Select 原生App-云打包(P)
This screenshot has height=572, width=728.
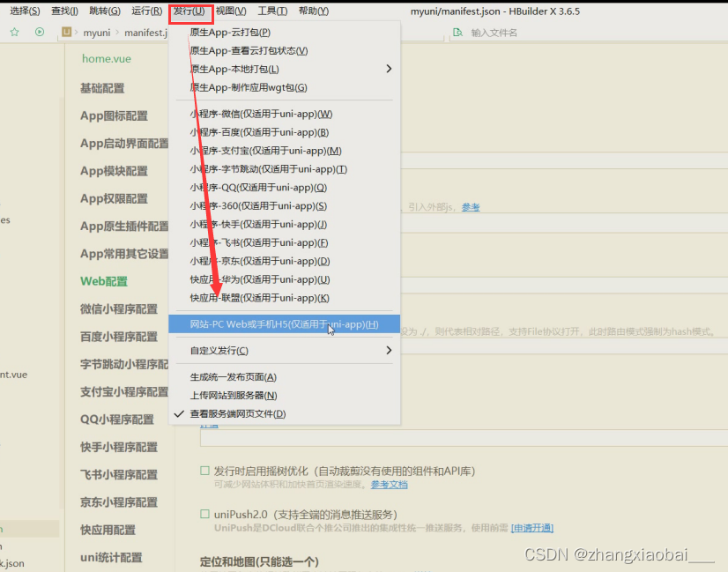tap(284, 33)
